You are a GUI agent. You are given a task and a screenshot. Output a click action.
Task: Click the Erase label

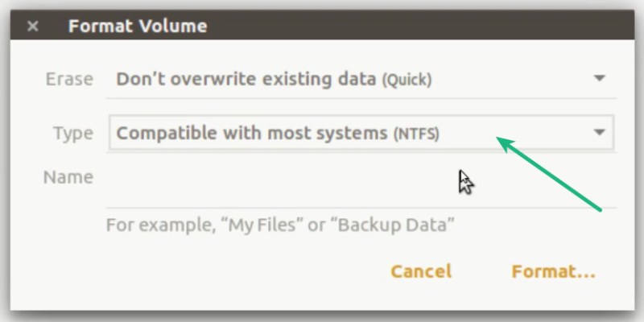click(68, 79)
